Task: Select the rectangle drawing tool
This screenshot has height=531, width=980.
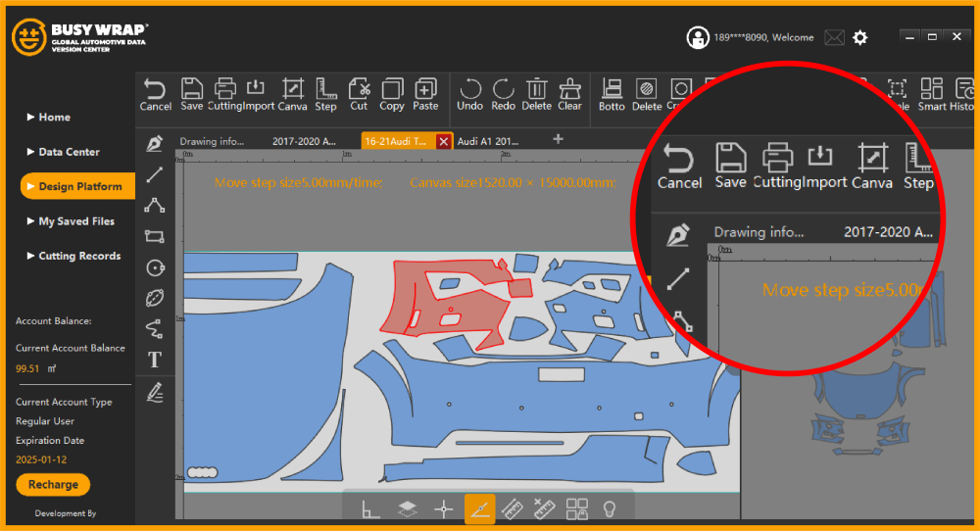Action: 155,237
